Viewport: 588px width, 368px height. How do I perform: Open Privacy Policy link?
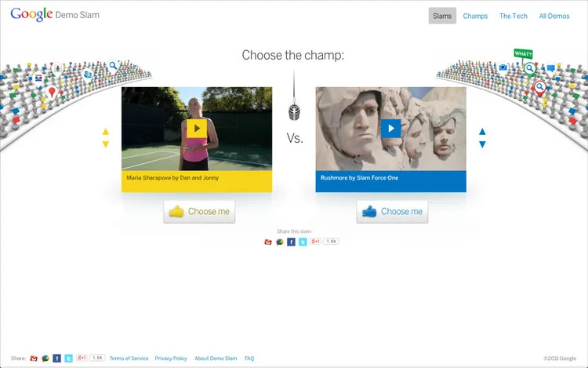[171, 359]
